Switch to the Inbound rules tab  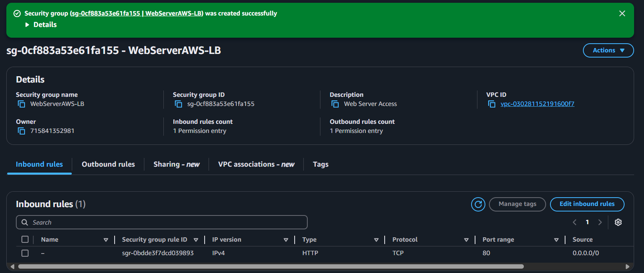[39, 164]
